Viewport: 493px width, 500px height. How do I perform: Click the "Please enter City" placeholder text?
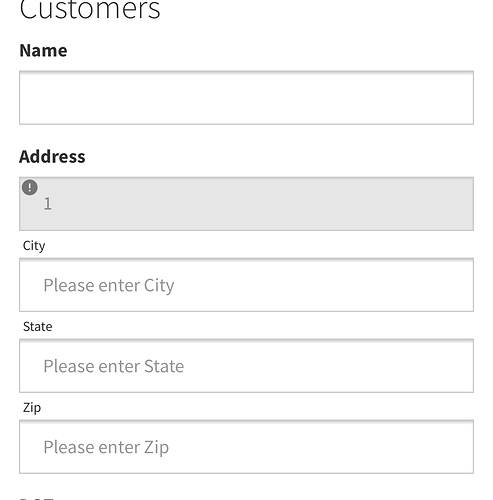click(109, 286)
